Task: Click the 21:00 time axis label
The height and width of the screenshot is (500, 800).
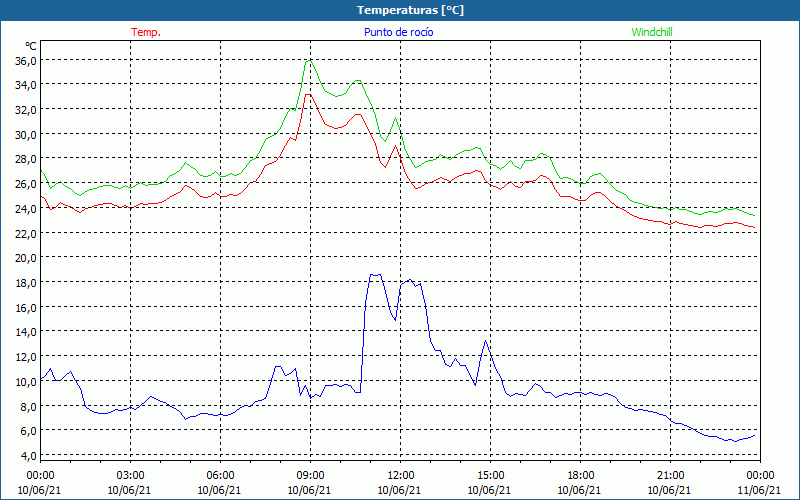Action: tap(670, 476)
